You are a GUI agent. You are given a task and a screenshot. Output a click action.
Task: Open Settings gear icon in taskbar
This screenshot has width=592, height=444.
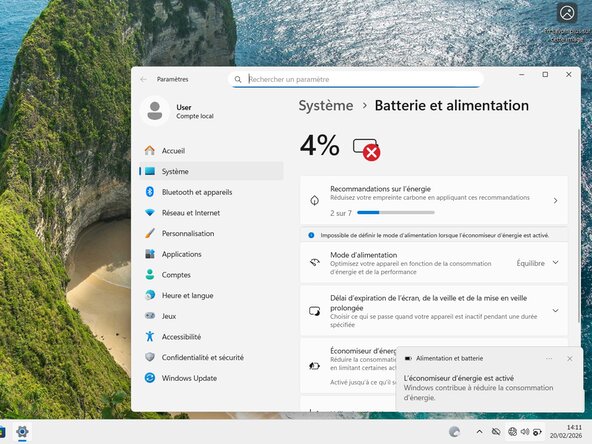(x=22, y=431)
